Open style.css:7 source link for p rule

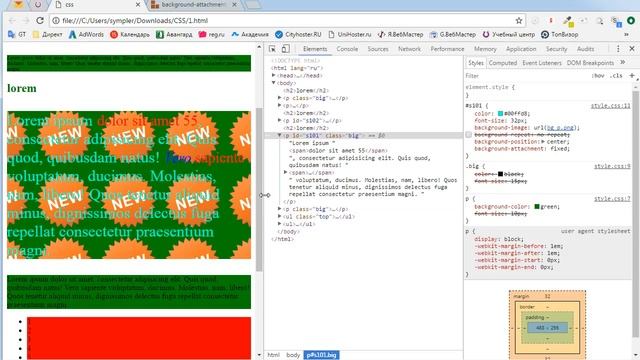[x=612, y=199]
